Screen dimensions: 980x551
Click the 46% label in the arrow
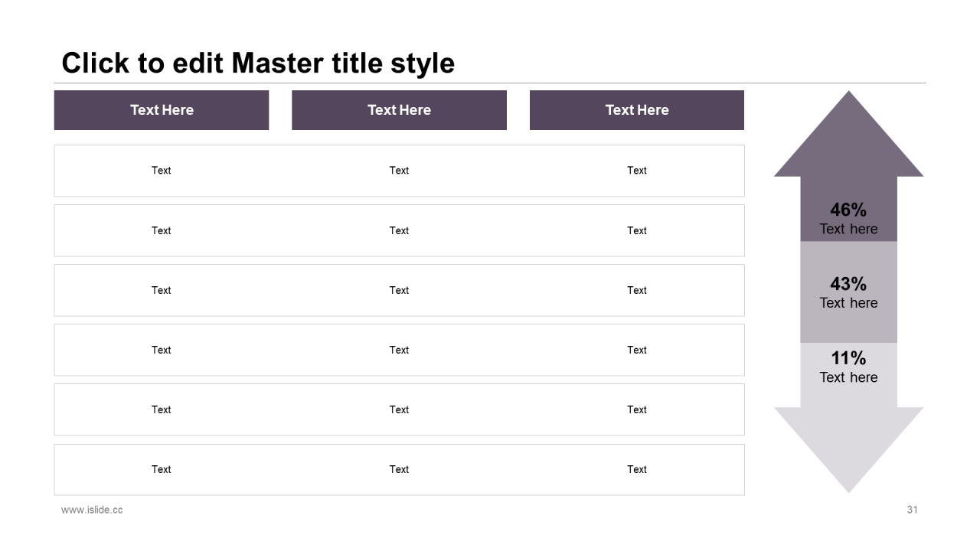[848, 210]
